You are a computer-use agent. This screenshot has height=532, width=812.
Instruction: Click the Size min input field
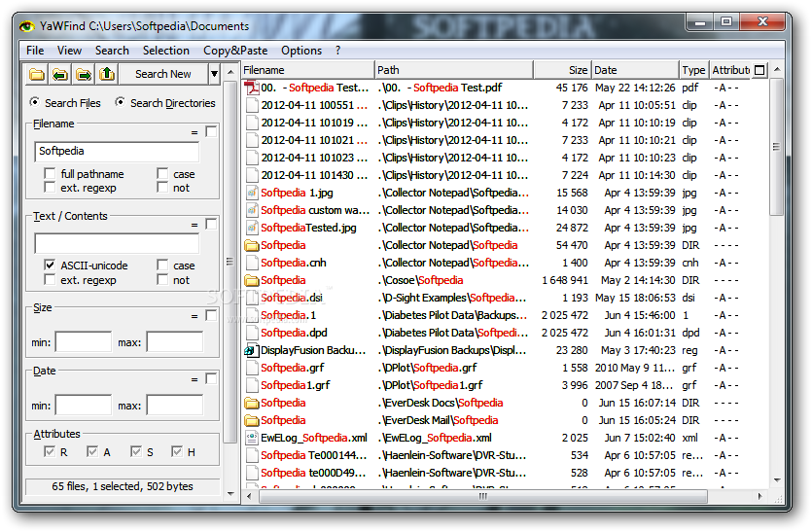[x=84, y=342]
